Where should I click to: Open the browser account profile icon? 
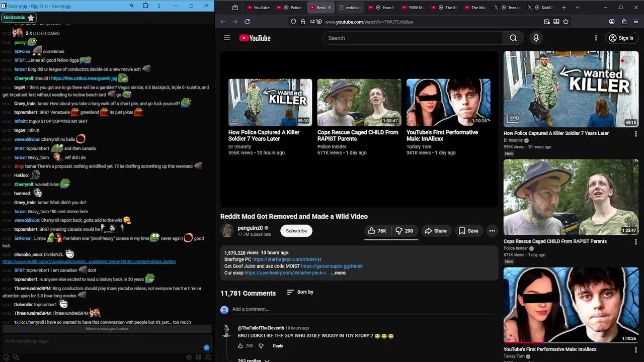[612, 22]
